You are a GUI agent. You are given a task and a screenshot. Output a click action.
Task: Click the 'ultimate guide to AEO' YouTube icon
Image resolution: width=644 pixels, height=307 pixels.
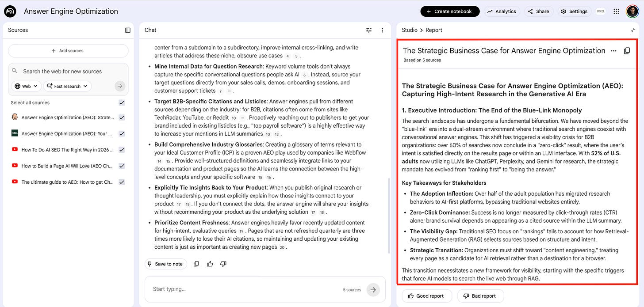15,182
